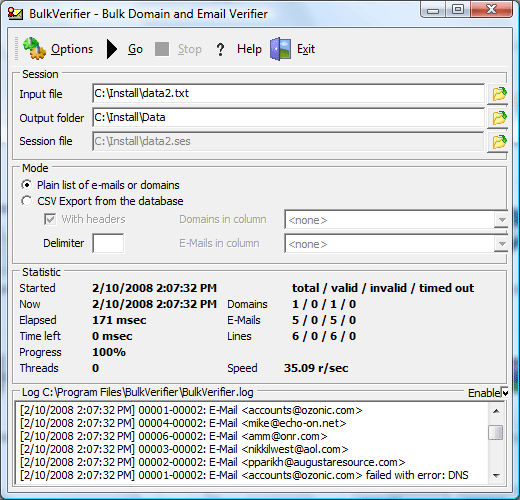Click log entry for nikkilwest@aol.com
This screenshot has height=500, width=520.
(184, 449)
